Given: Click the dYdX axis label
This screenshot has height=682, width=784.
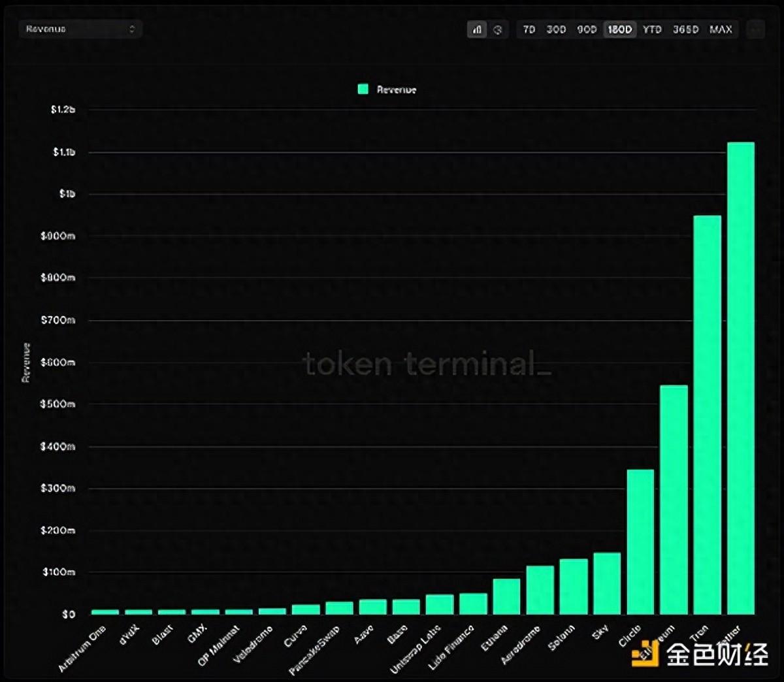Looking at the screenshot, I should pos(130,636).
